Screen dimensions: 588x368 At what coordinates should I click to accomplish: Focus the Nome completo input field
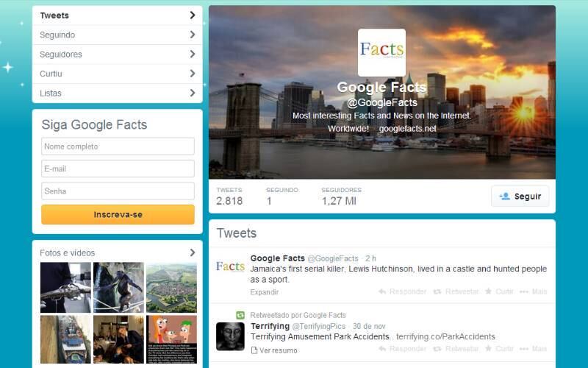pos(118,146)
